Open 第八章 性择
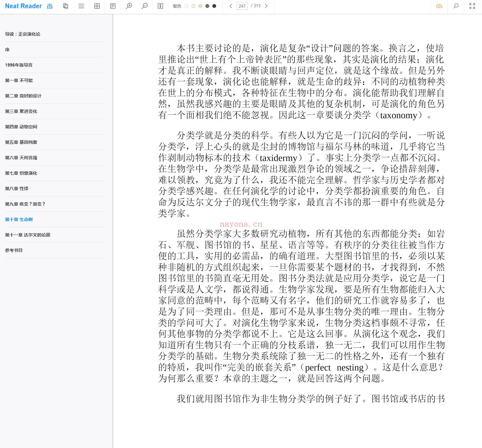Viewport: 482px width, 448px height. click(x=17, y=189)
